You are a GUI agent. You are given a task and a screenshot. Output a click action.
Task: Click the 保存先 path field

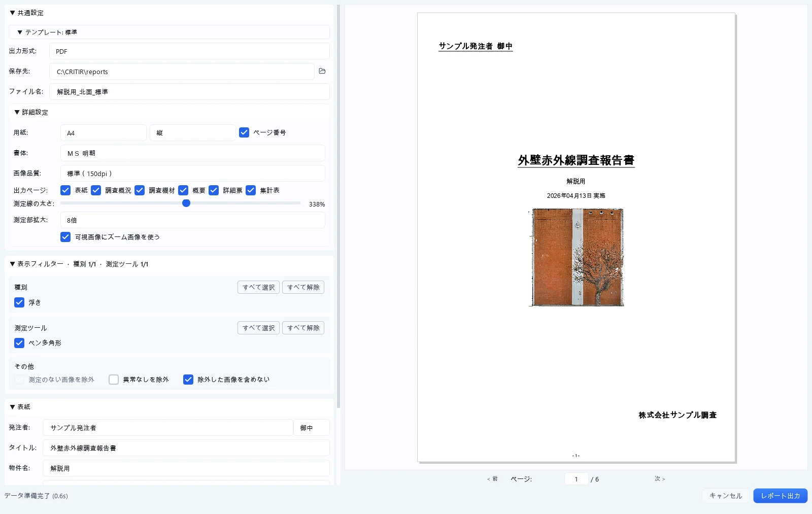(182, 72)
